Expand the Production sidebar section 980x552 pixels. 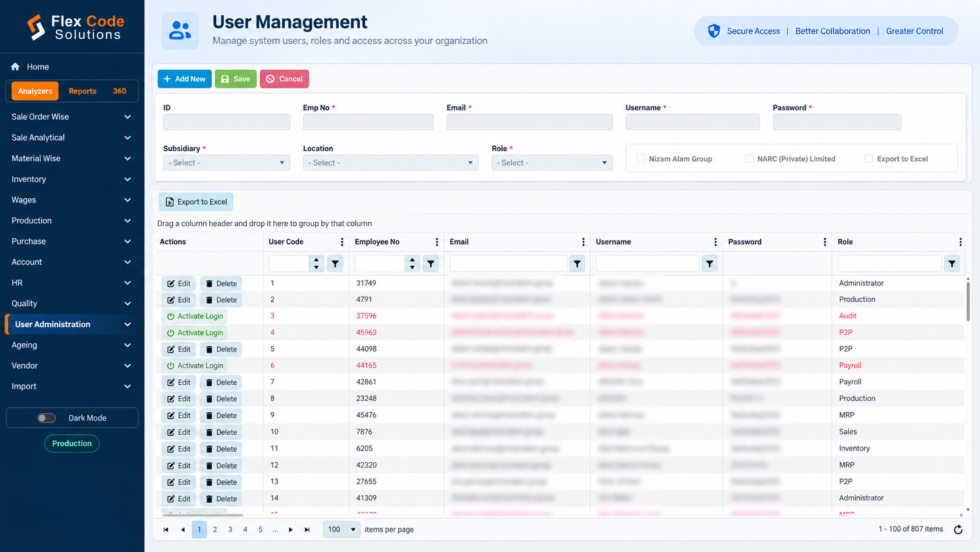tap(72, 221)
